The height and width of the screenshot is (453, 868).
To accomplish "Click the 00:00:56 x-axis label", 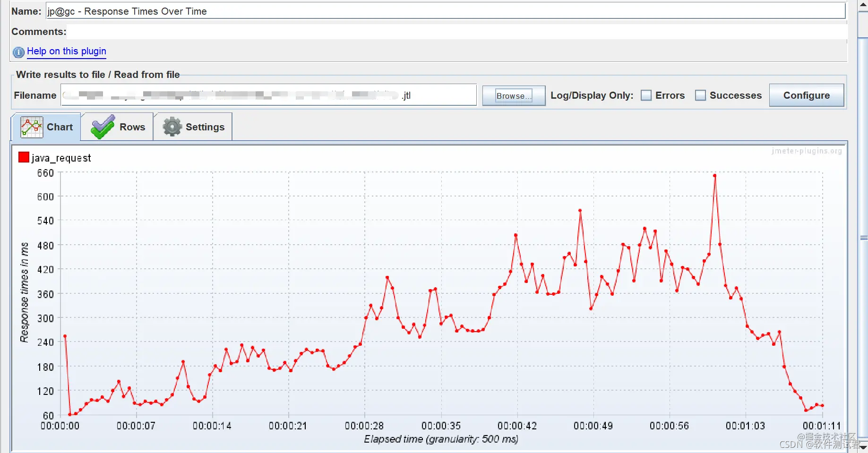I will coord(669,426).
